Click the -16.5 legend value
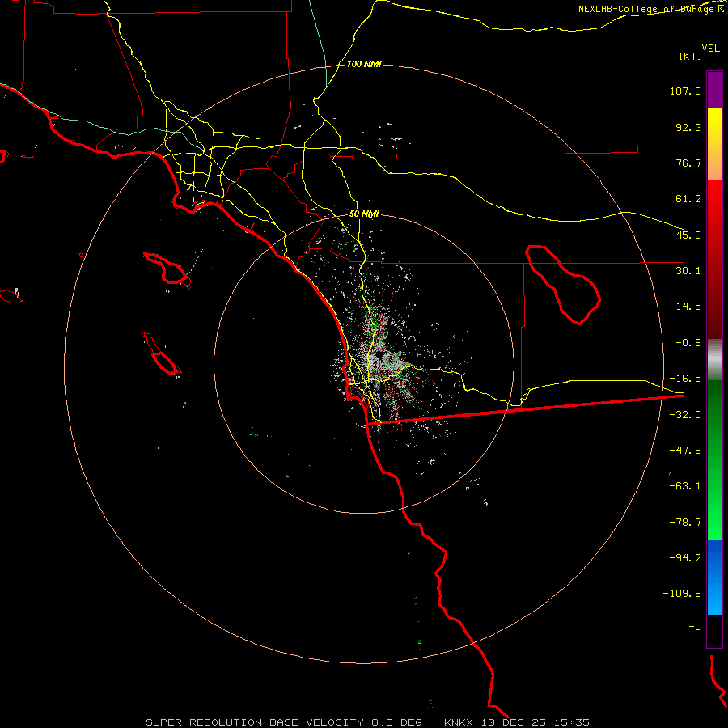 (x=685, y=379)
